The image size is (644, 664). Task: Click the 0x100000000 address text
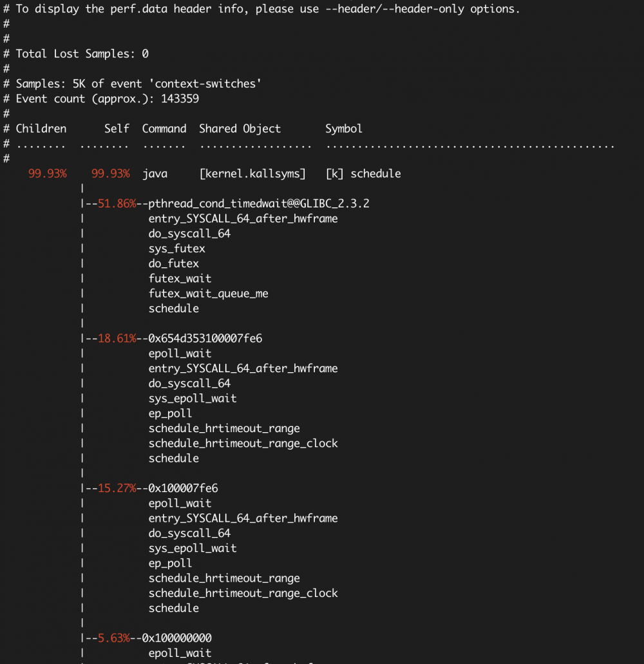176,638
